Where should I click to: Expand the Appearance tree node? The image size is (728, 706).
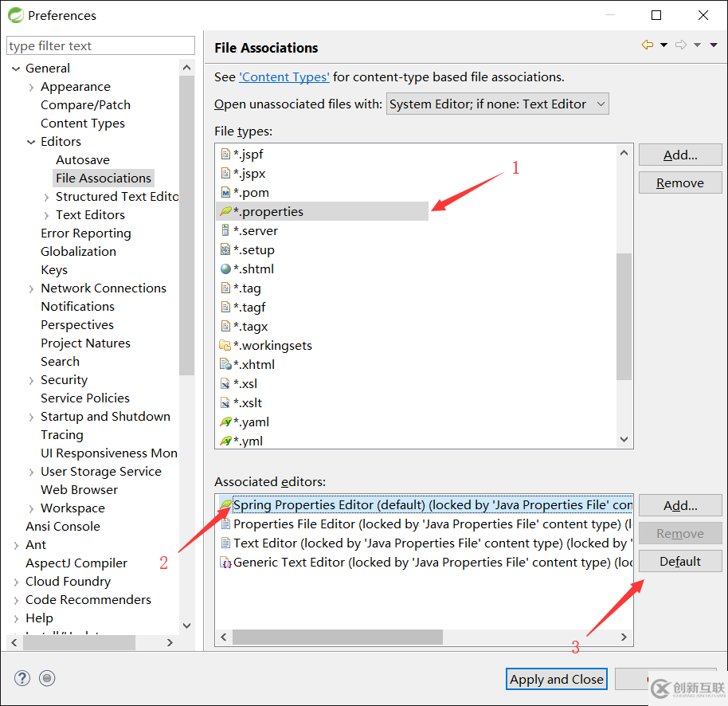[31, 88]
